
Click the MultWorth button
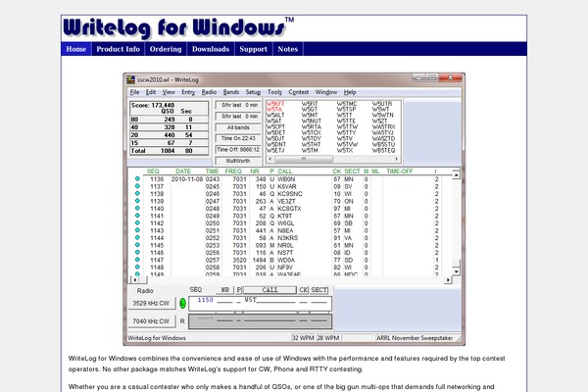click(238, 161)
